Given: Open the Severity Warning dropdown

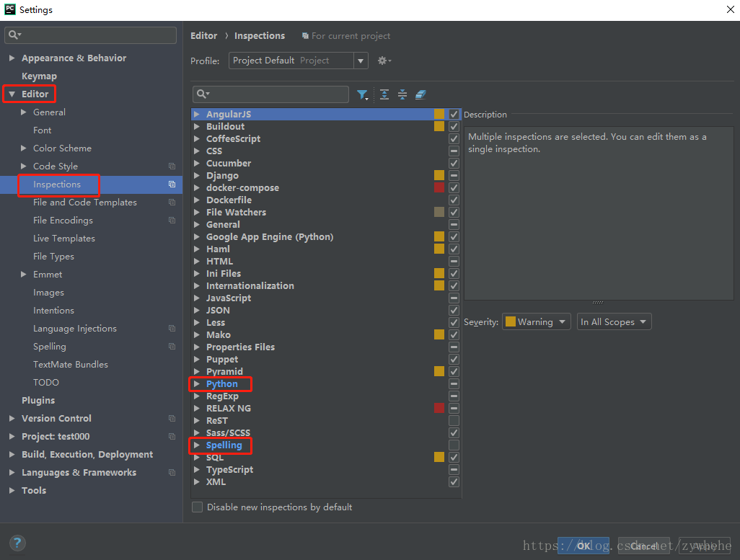Looking at the screenshot, I should point(536,321).
